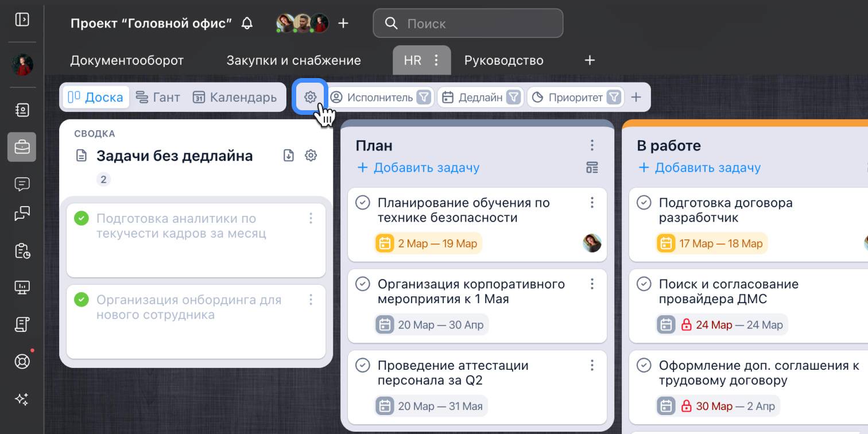The width and height of the screenshot is (868, 434).
Task: Click 'Добавить задачу' in План column
Action: (418, 168)
